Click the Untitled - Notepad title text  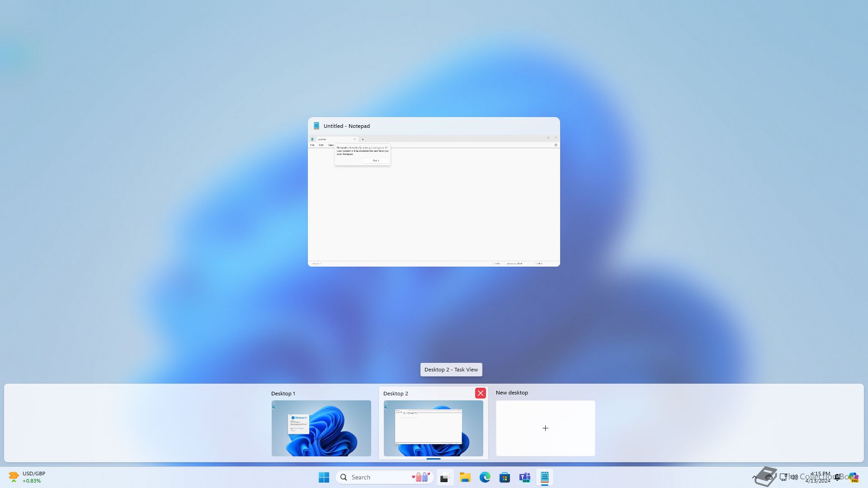[x=346, y=126]
